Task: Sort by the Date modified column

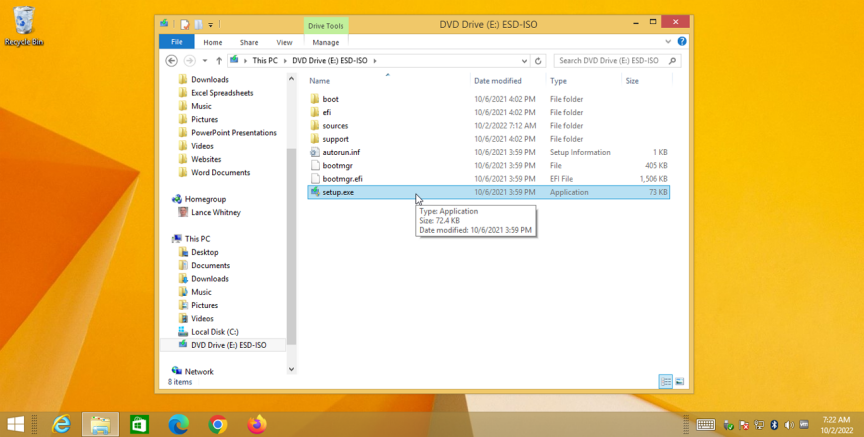Action: tap(498, 81)
